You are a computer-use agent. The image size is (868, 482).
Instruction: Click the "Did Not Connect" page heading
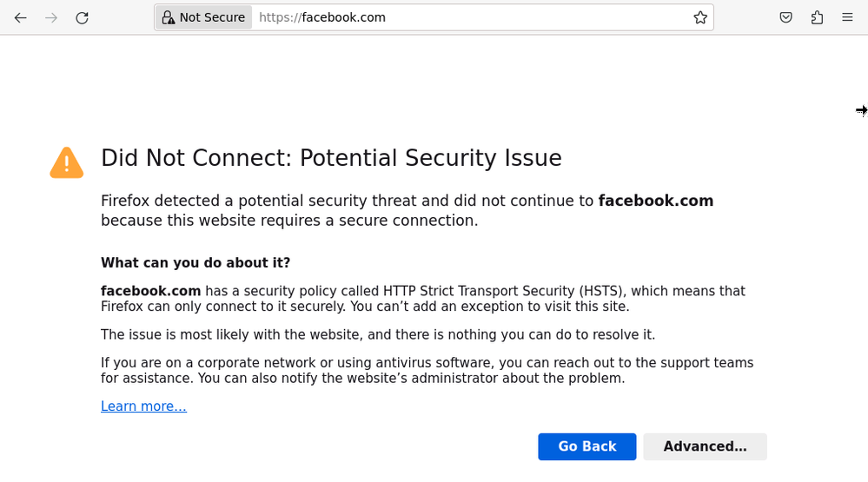[x=331, y=158]
